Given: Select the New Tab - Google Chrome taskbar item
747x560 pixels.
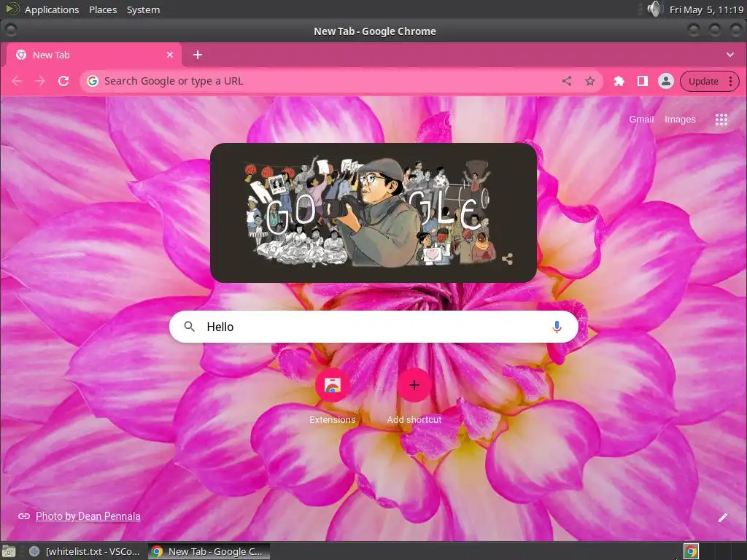Looking at the screenshot, I should 209,551.
